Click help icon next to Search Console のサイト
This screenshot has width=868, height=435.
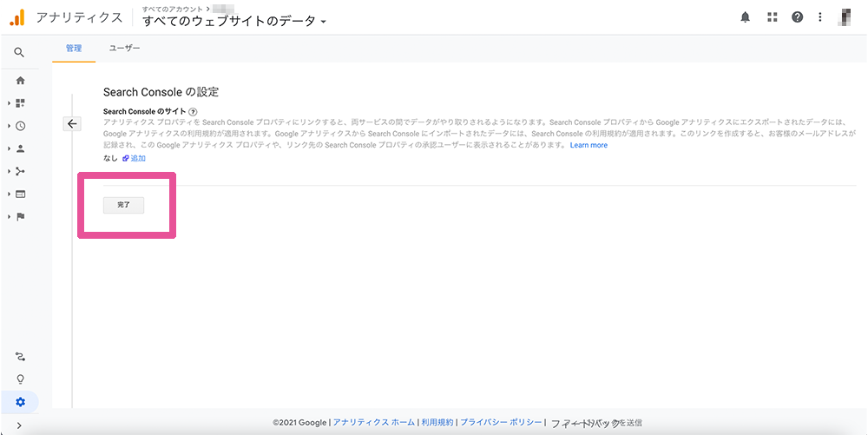coord(193,112)
